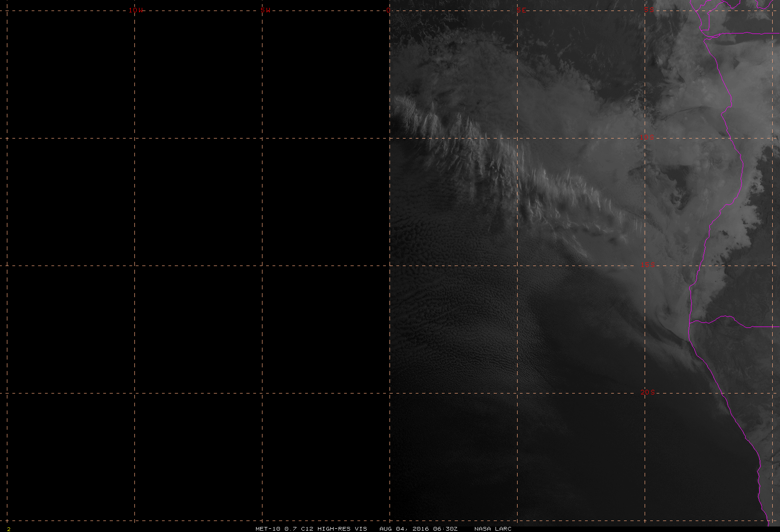Click the 10S latitude label
The height and width of the screenshot is (532, 780).
pos(647,137)
